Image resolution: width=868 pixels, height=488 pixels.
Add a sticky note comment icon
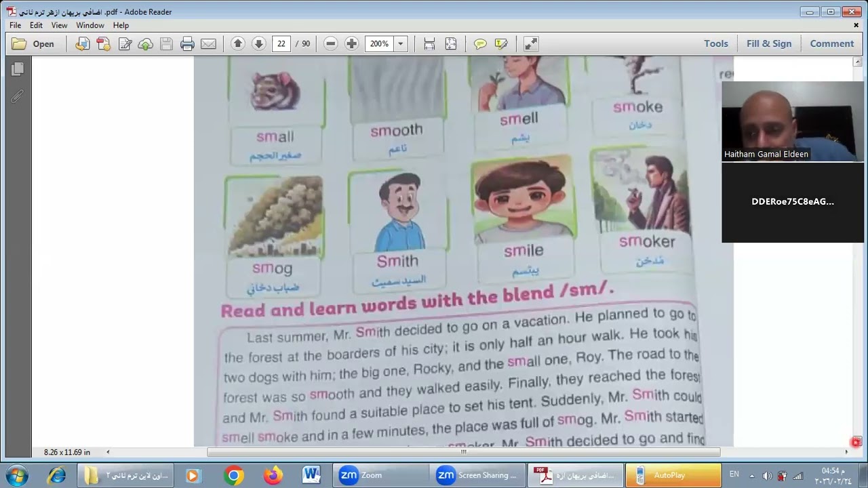click(480, 43)
